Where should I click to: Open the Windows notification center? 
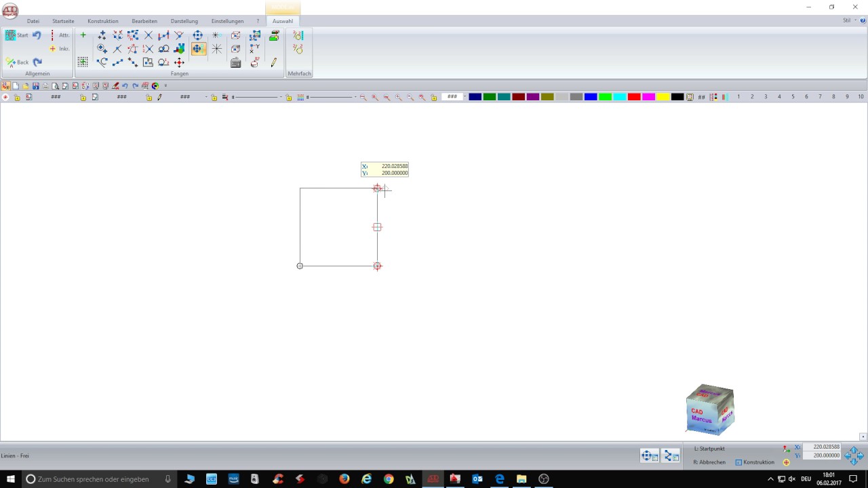[854, 479]
